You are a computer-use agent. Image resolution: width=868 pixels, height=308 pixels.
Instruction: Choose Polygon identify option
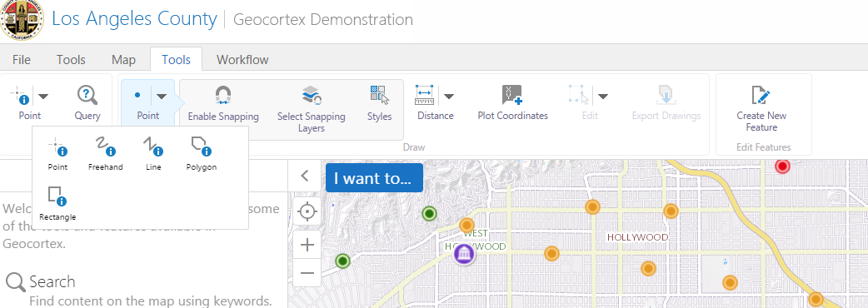point(201,154)
